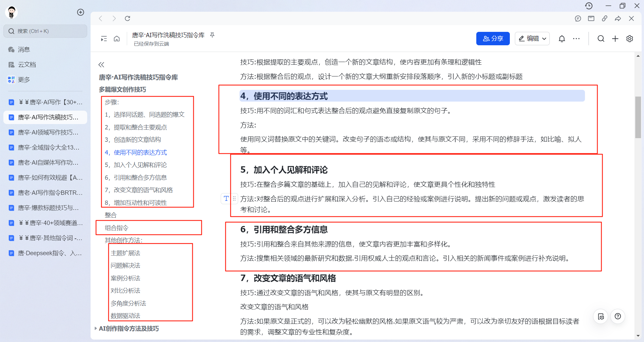Create new with the plus icon in toolbar
Viewport: 644px width, 342px height.
[615, 39]
